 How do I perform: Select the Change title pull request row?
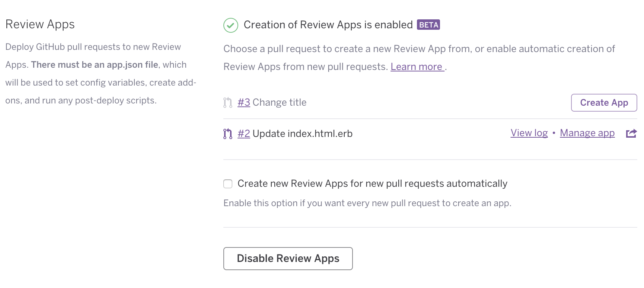279,102
